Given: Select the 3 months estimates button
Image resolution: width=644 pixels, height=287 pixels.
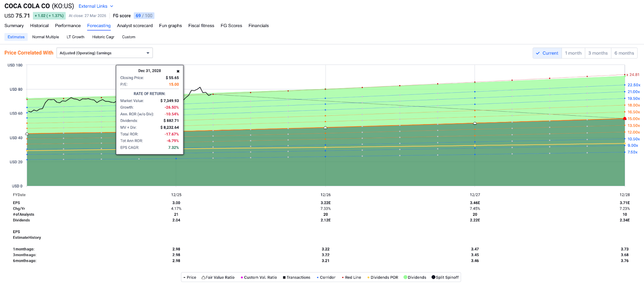Looking at the screenshot, I should [x=598, y=53].
